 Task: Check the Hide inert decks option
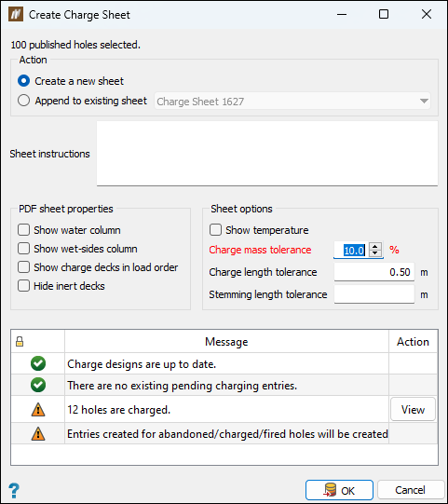click(x=24, y=286)
